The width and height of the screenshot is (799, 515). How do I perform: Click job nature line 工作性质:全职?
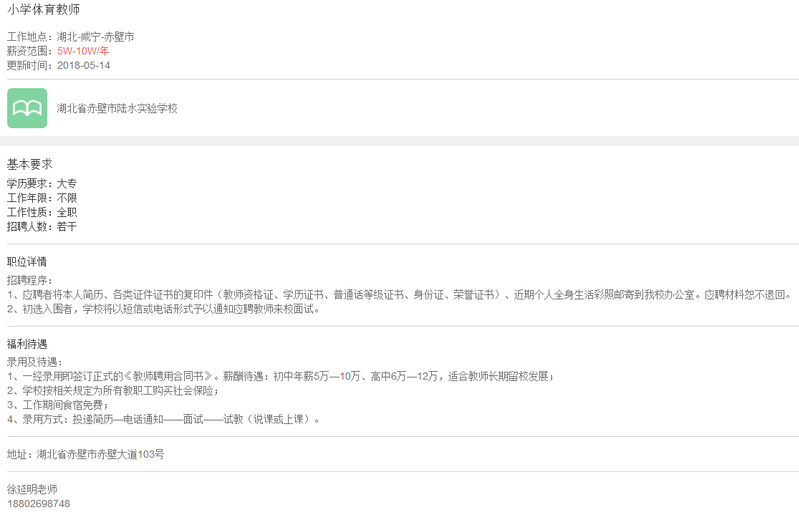pyautogui.click(x=42, y=212)
